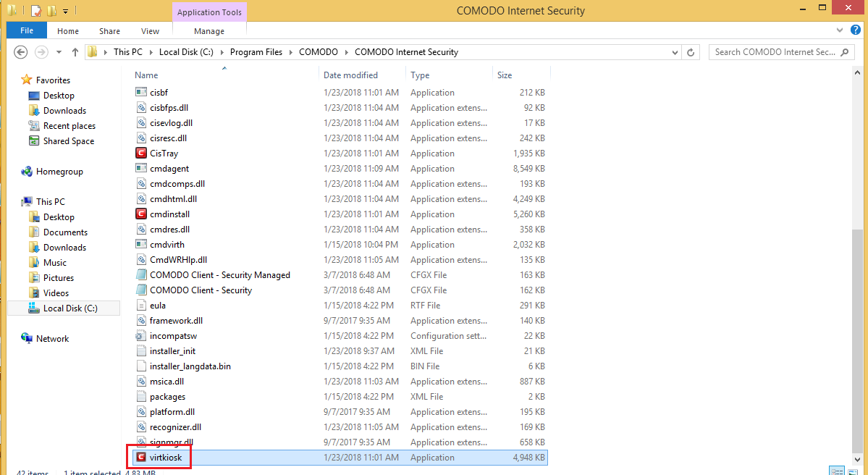The width and height of the screenshot is (868, 475).
Task: Switch to the Home ribbon tab
Action: (x=68, y=31)
